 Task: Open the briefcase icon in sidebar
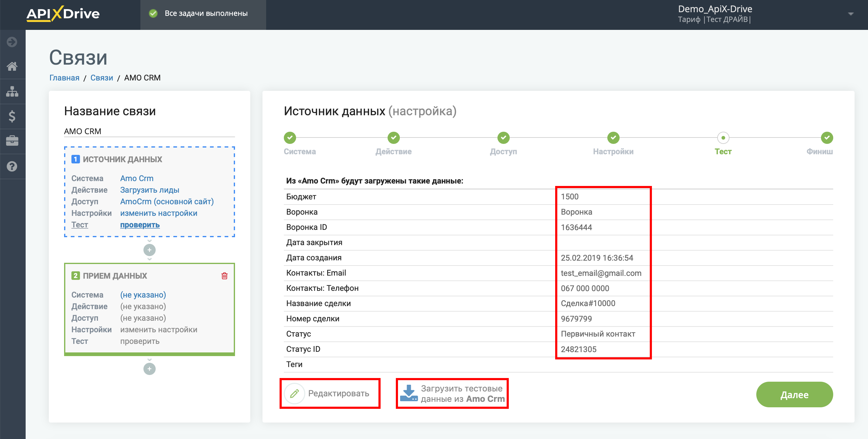point(12,141)
